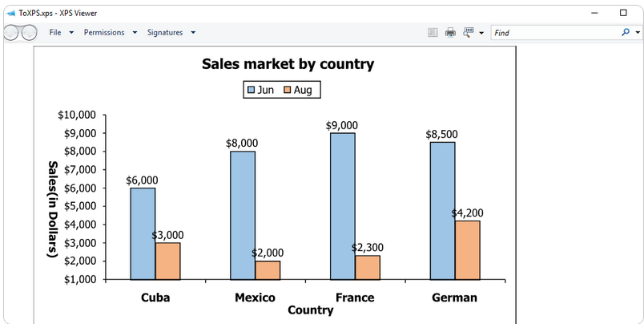
Task: Click the chart title Sales market by country
Action: 288,64
